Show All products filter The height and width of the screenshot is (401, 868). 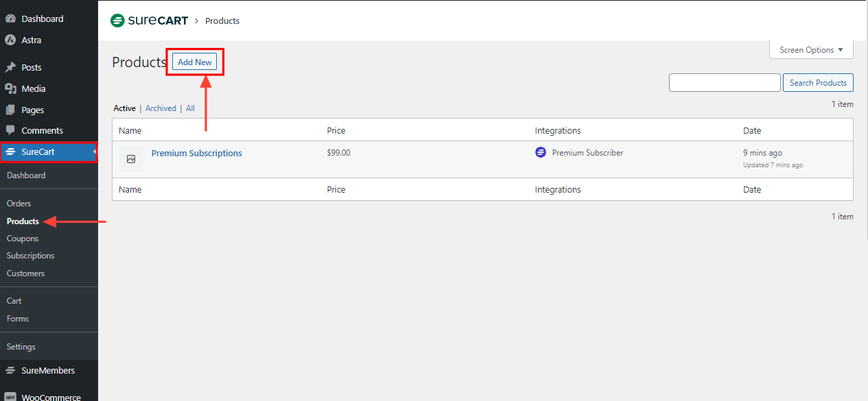point(190,108)
